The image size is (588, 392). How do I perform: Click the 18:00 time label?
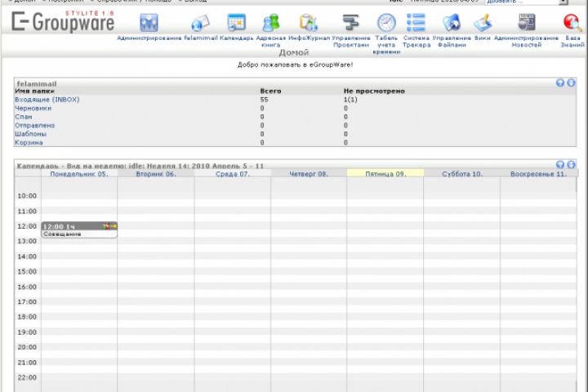click(27, 317)
